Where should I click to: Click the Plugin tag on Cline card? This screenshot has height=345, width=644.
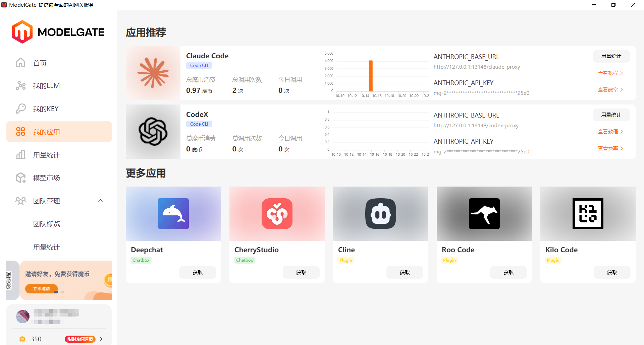tap(346, 260)
